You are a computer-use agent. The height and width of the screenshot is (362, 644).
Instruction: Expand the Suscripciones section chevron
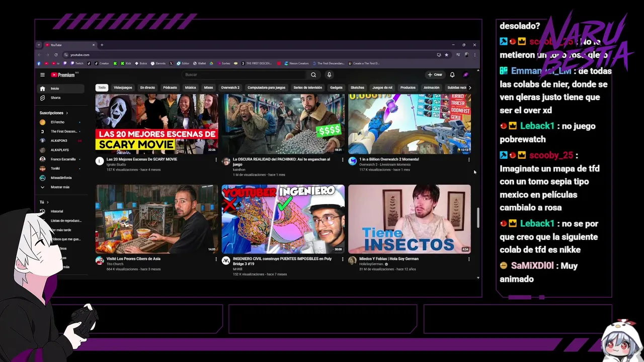point(66,113)
